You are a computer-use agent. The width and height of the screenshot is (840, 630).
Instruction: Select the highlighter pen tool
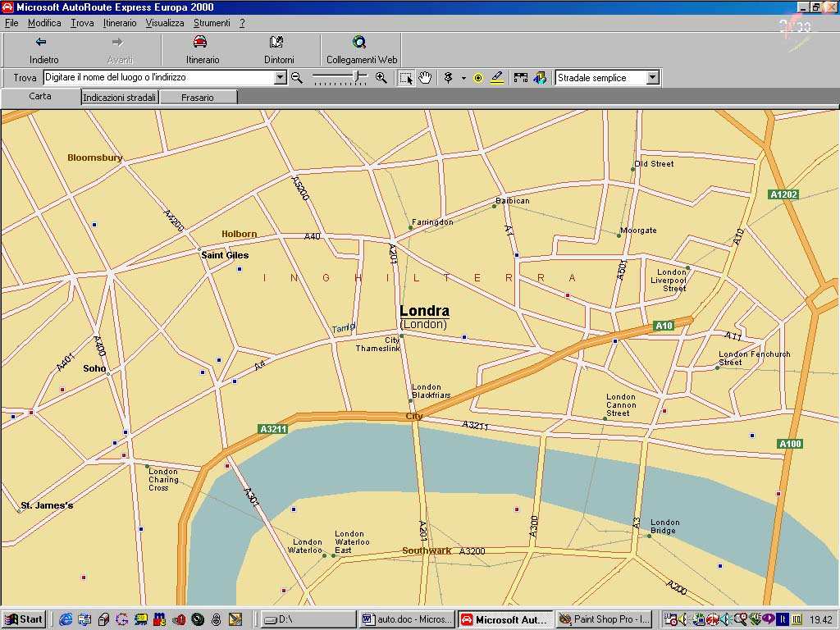498,78
